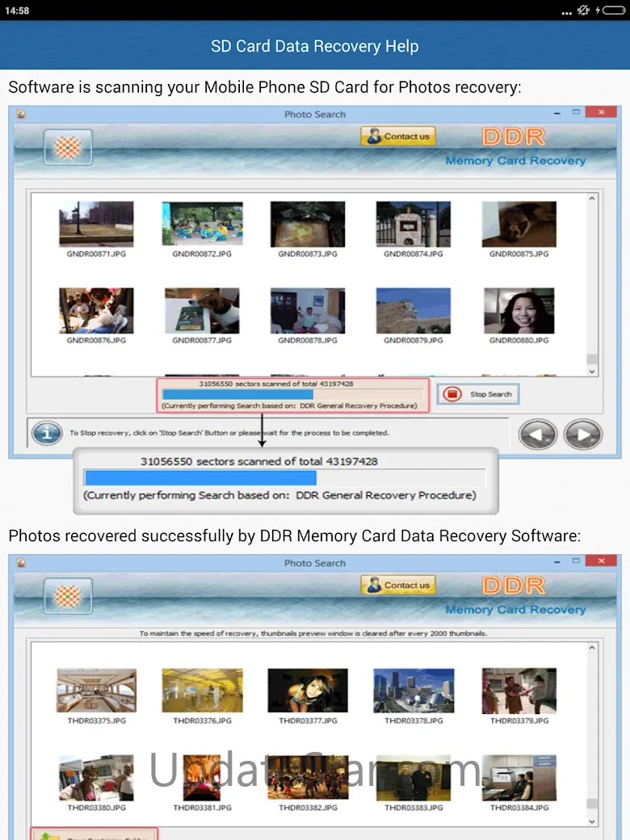Screen dimensions: 630x840
Task: Click the sectors-scanned progress bar in the upper window
Action: click(x=292, y=395)
